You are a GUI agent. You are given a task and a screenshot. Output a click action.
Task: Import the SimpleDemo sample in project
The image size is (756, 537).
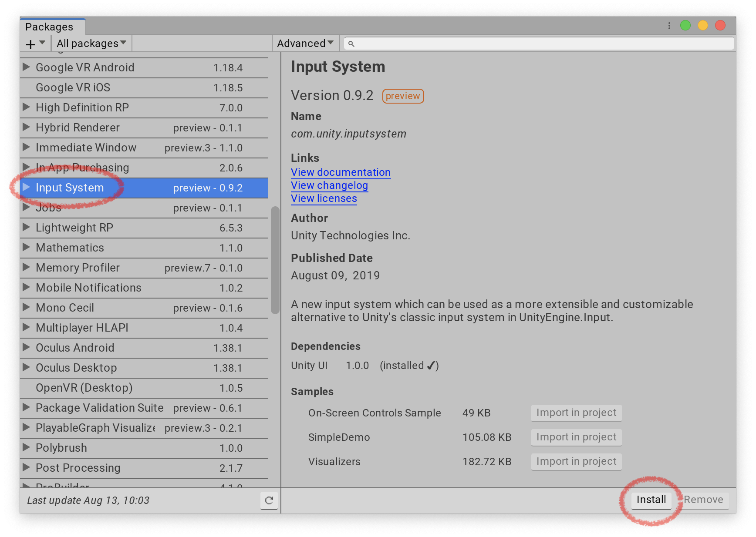(x=576, y=437)
